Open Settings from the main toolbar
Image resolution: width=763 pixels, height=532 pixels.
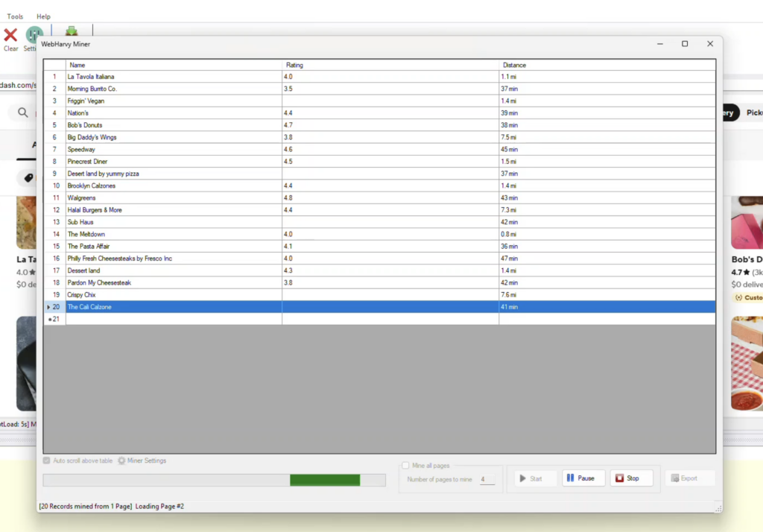(34, 35)
